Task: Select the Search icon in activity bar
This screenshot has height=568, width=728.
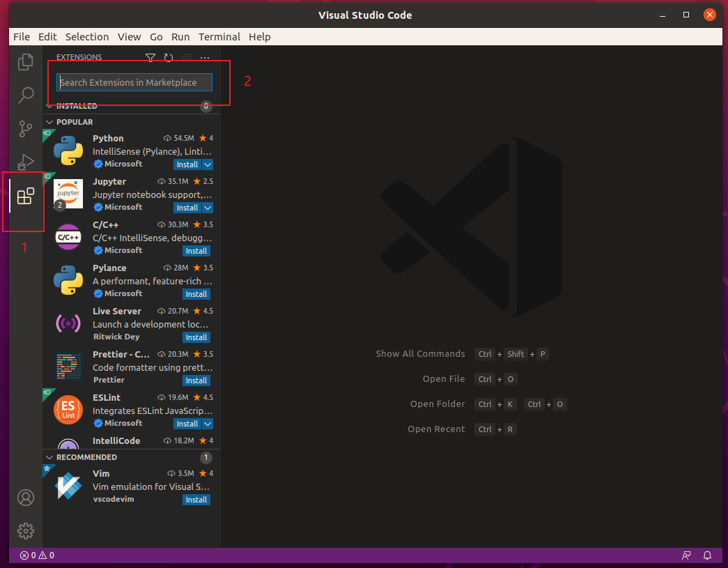Action: [x=25, y=95]
